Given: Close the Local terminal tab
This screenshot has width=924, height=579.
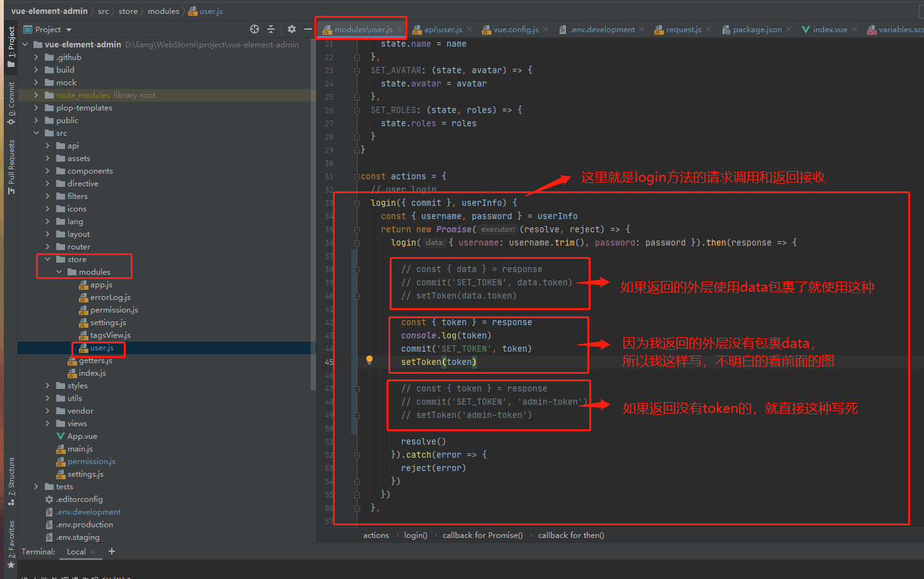Looking at the screenshot, I should (x=93, y=552).
